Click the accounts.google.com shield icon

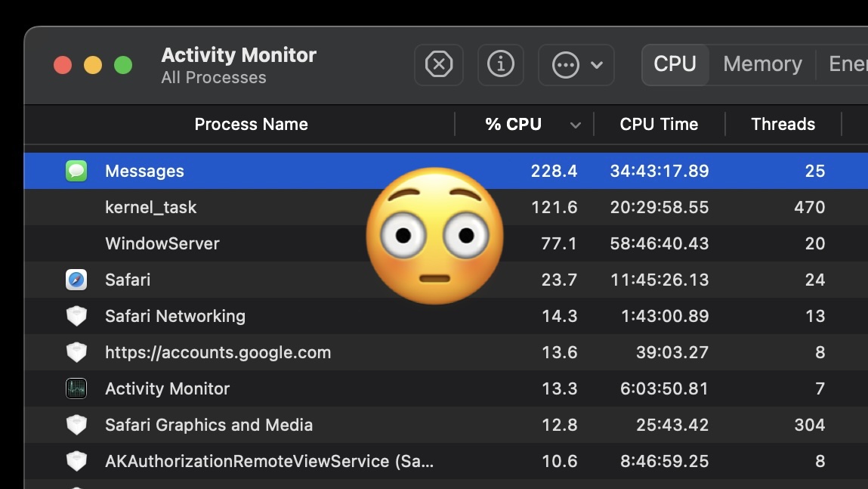coord(76,352)
